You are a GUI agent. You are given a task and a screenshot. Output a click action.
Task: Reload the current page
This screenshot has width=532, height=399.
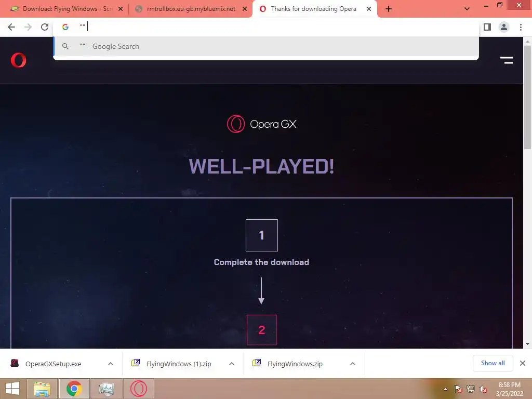click(x=45, y=27)
